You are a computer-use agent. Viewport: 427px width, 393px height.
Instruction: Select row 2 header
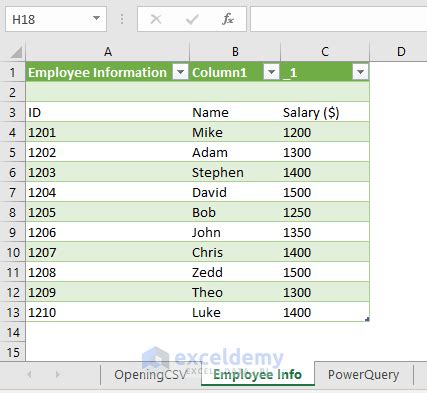[x=13, y=92]
